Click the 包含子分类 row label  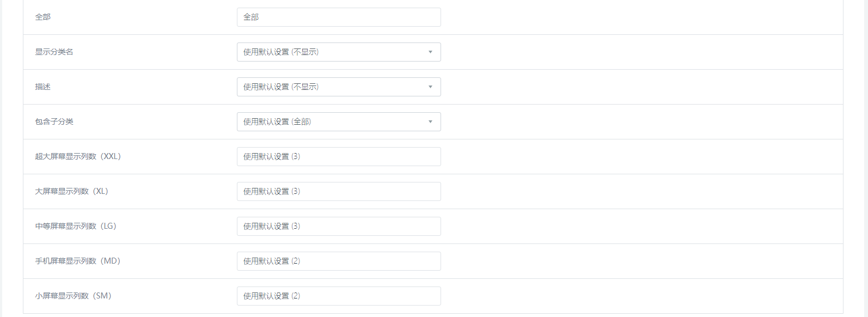click(54, 122)
